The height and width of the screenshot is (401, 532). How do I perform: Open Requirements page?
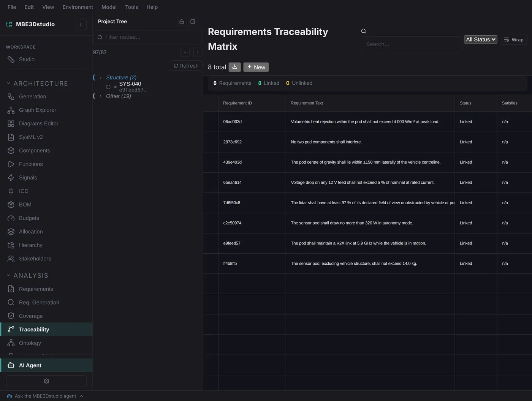tap(46, 289)
